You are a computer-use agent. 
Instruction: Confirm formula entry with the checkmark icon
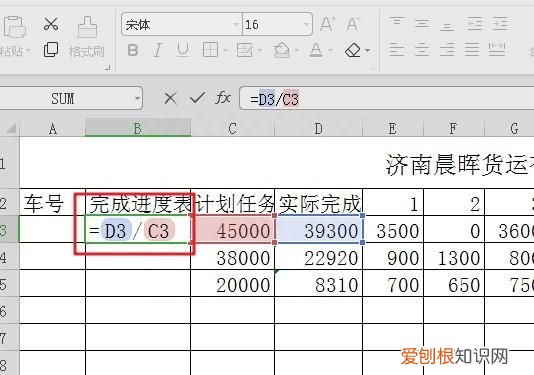point(197,98)
